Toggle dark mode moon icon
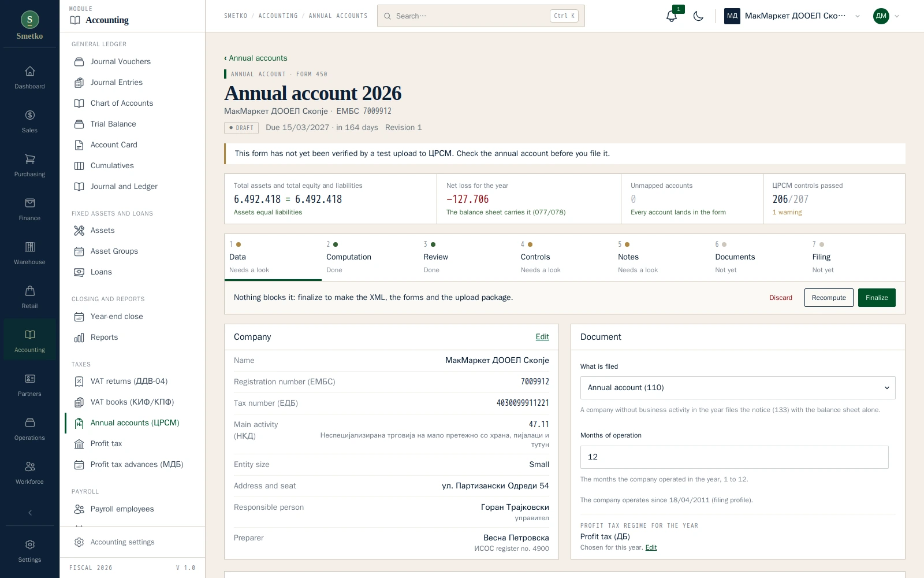924x578 pixels. pos(698,16)
